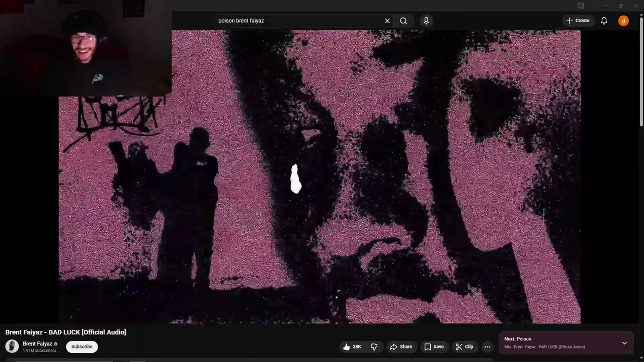This screenshot has width=644, height=362.
Task: Click the '1.91M subscribers' text
Action: (39, 350)
